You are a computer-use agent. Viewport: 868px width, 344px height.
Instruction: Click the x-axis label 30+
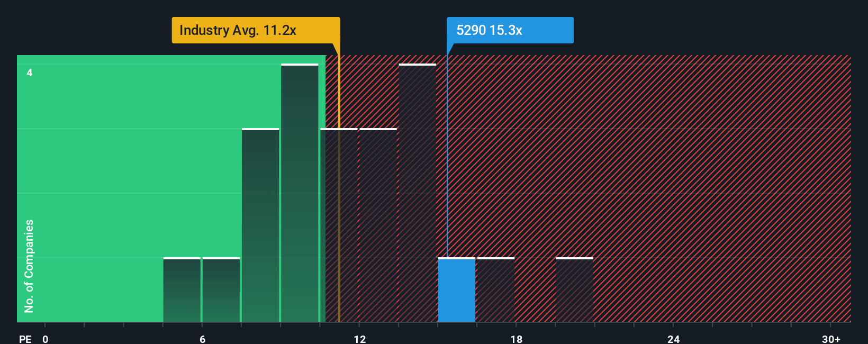831,339
